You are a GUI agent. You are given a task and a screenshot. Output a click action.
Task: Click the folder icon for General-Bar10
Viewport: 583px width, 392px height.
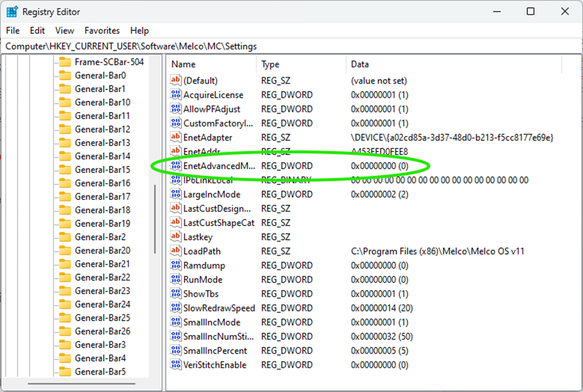64,102
